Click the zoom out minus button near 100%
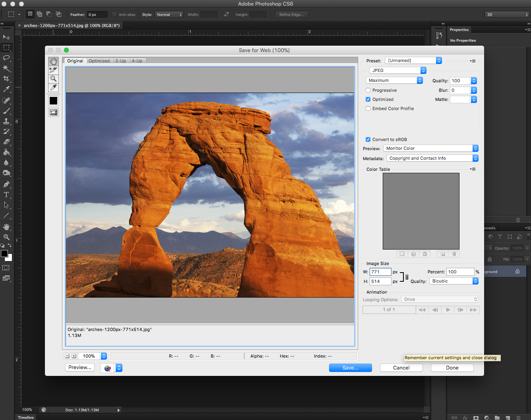 tap(67, 356)
